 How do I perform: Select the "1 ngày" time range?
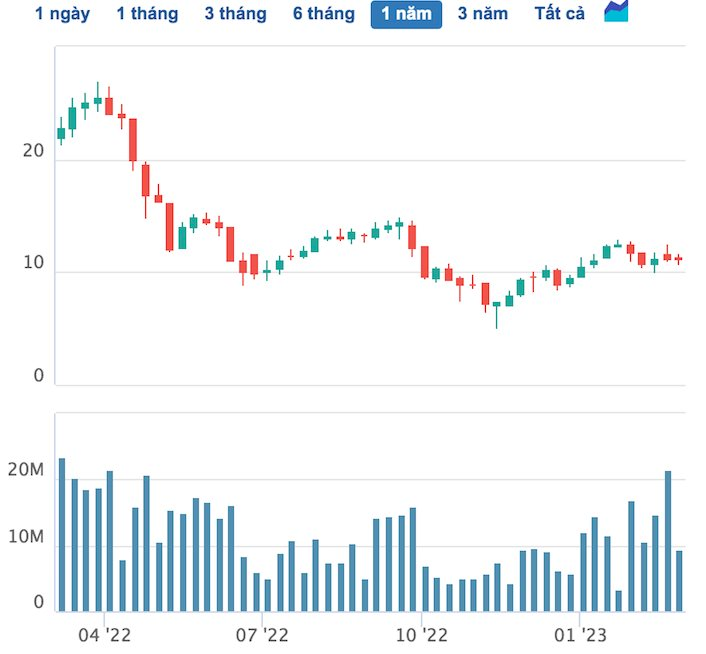pos(62,14)
